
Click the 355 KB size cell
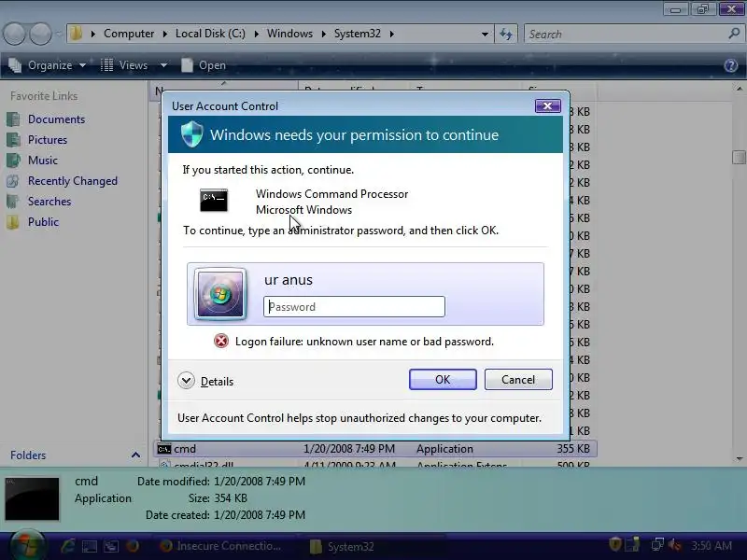(573, 449)
